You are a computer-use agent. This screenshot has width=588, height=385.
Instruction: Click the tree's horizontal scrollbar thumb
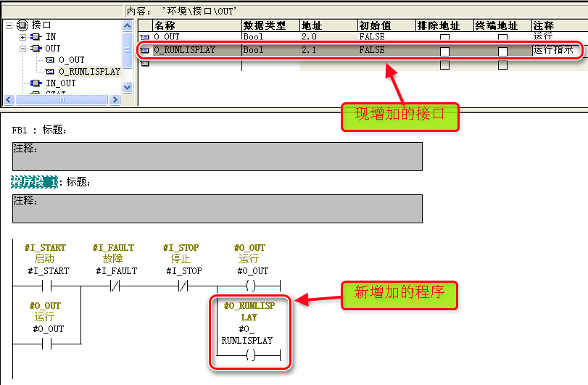62,100
